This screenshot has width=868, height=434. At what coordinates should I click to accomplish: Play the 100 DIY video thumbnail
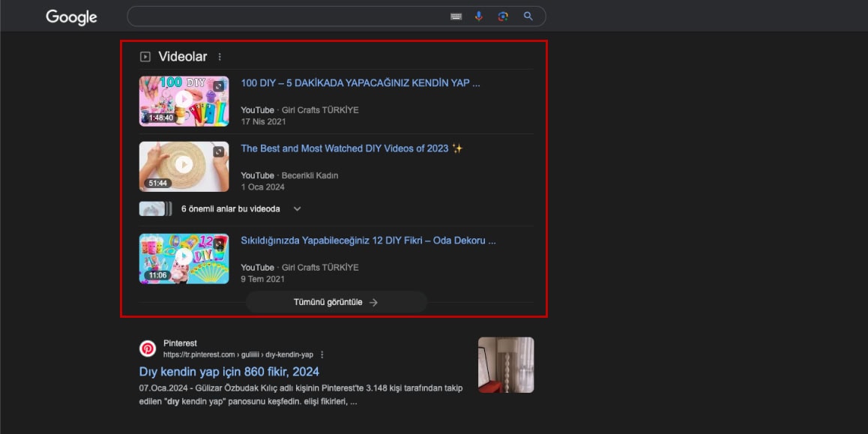coord(184,101)
